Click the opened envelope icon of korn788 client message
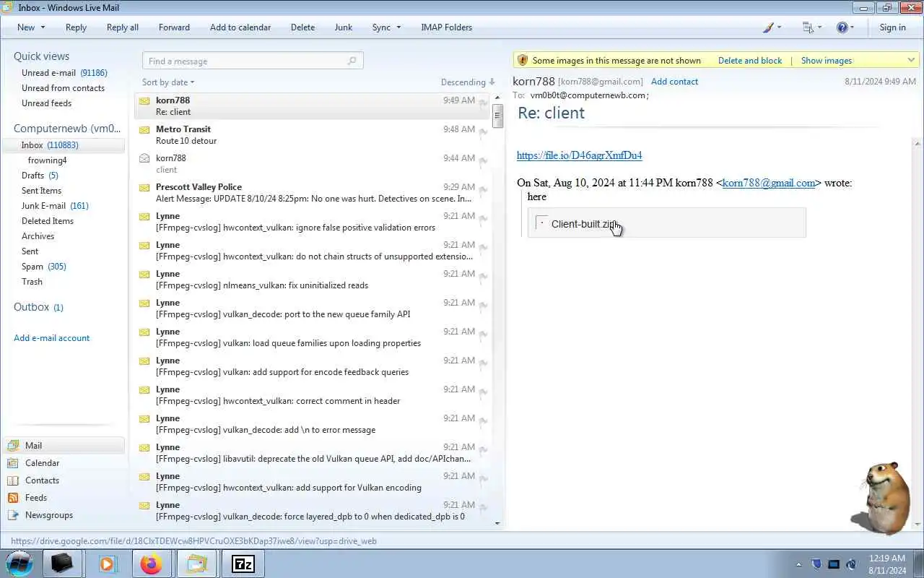The height and width of the screenshot is (578, 924). (x=144, y=158)
